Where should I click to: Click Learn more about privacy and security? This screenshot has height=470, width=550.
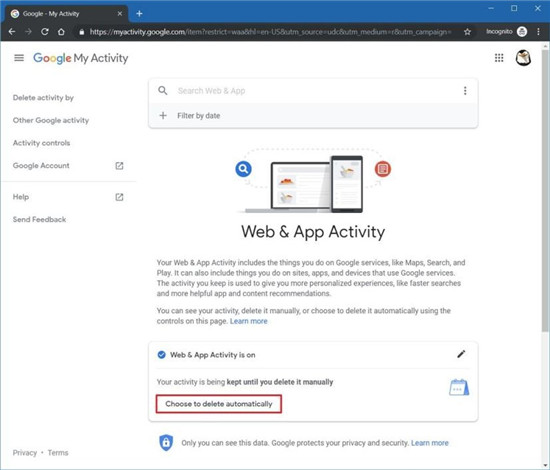pyautogui.click(x=430, y=443)
